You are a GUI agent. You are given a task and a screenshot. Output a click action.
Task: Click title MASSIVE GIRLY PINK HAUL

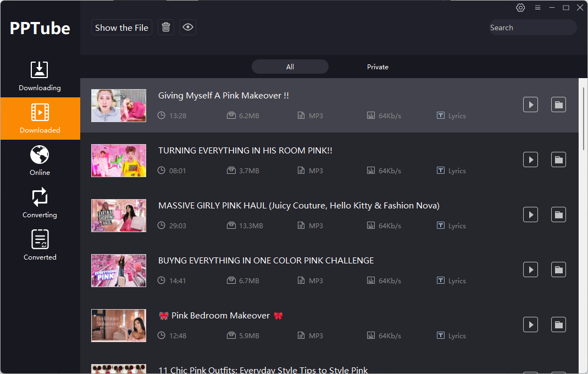coord(299,205)
